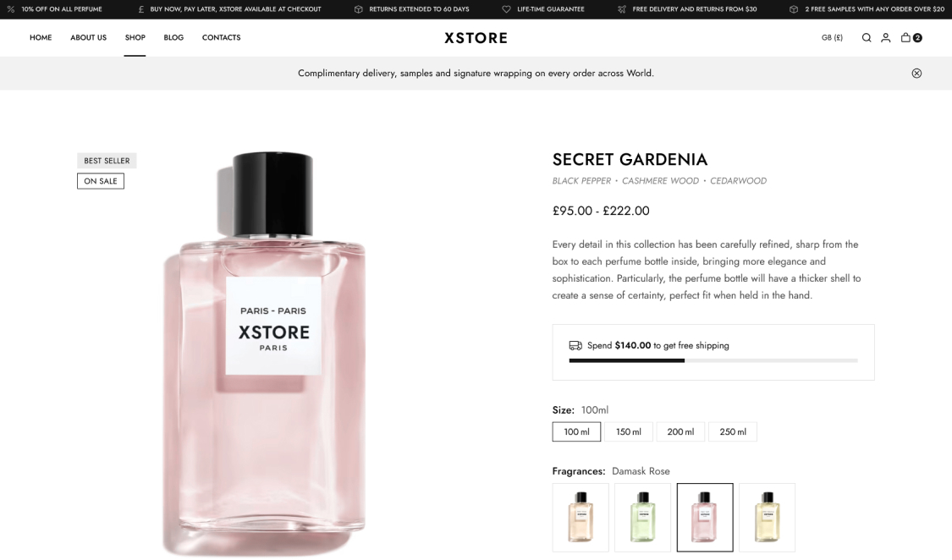
Task: Pick the green fragrance bottle swatch
Action: (x=642, y=517)
